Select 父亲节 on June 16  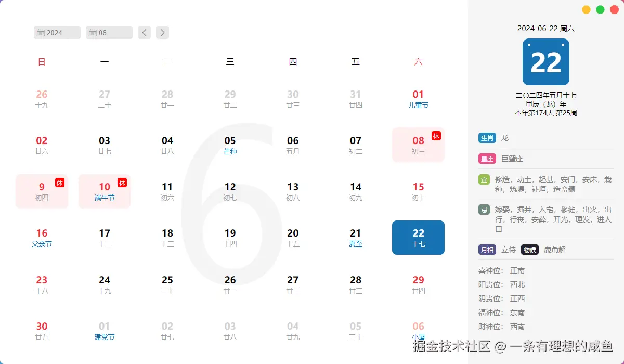click(x=42, y=238)
